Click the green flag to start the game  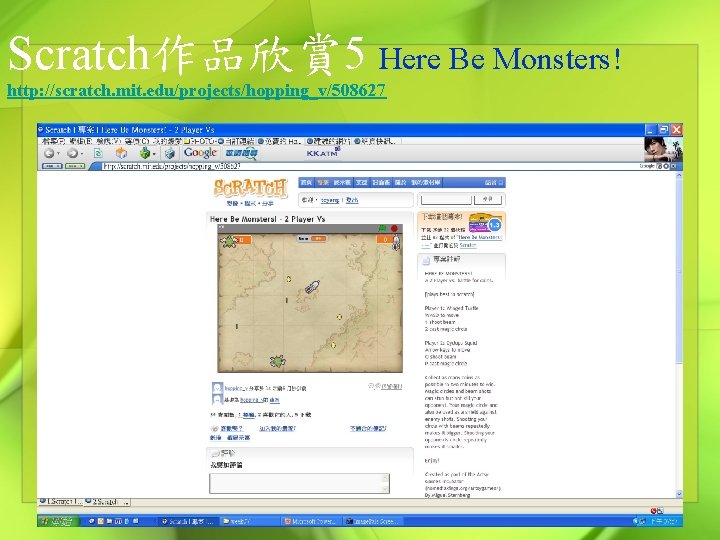(x=382, y=228)
